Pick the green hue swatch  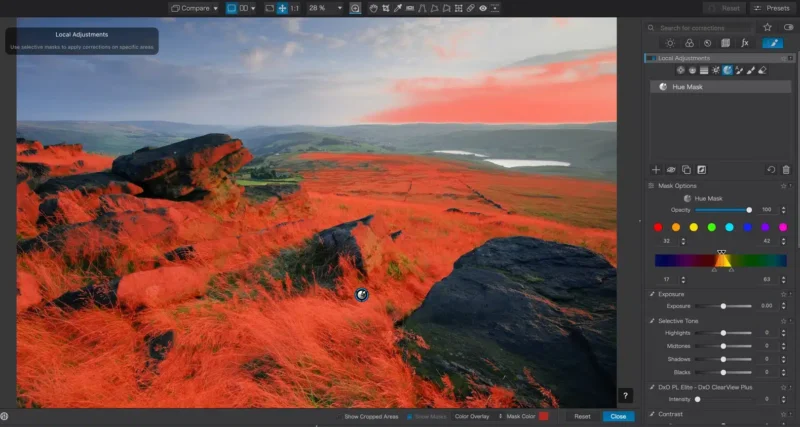click(x=712, y=228)
